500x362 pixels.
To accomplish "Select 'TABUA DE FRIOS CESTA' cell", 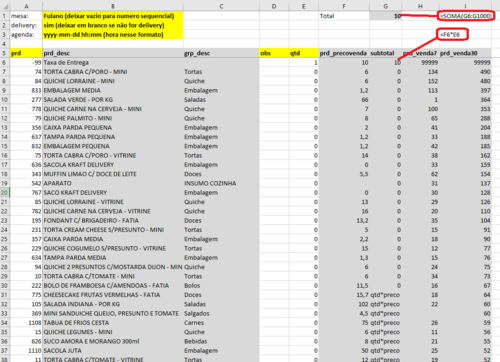I will pyautogui.click(x=113, y=323).
